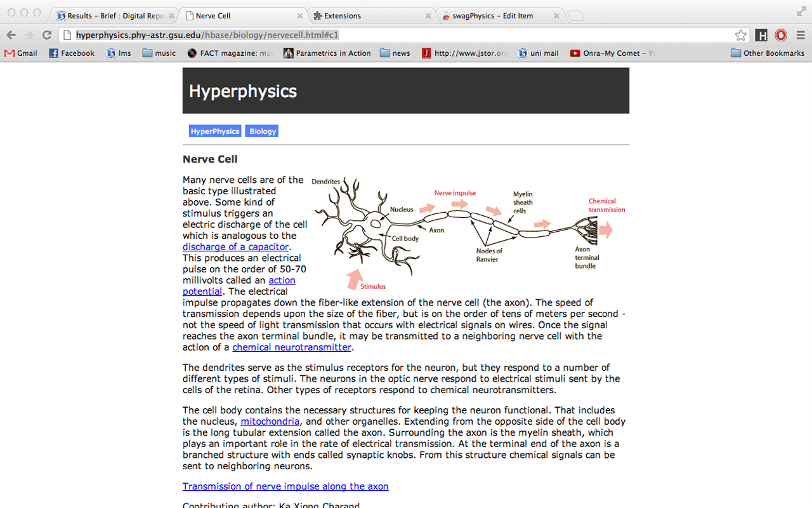This screenshot has width=812, height=508.
Task: Click the 'Nerve Cell' heading
Action: tap(210, 159)
